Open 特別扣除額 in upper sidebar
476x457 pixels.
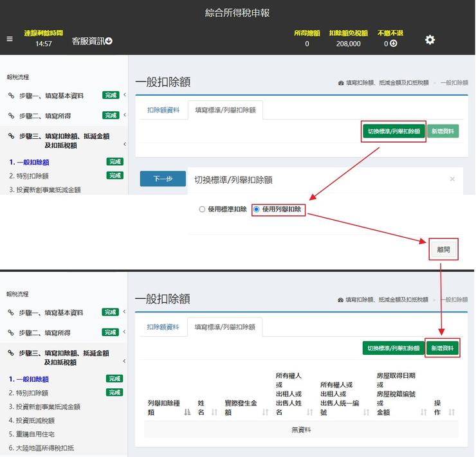(29, 175)
